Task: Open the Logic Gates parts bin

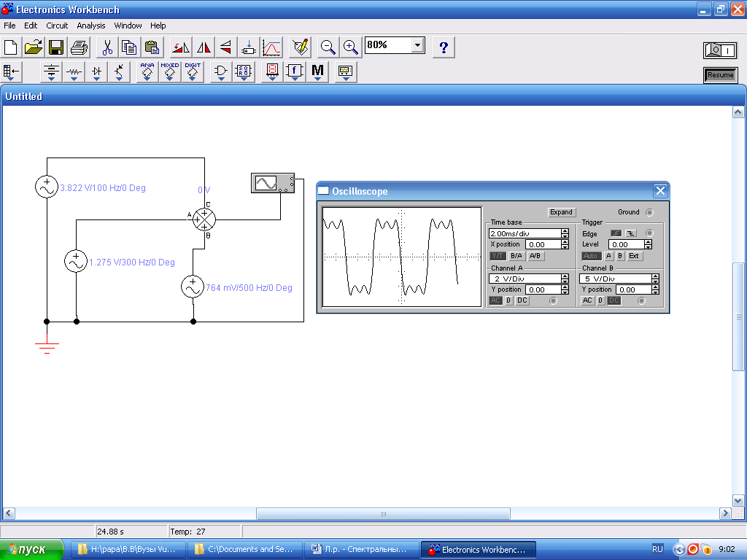Action: pos(220,72)
